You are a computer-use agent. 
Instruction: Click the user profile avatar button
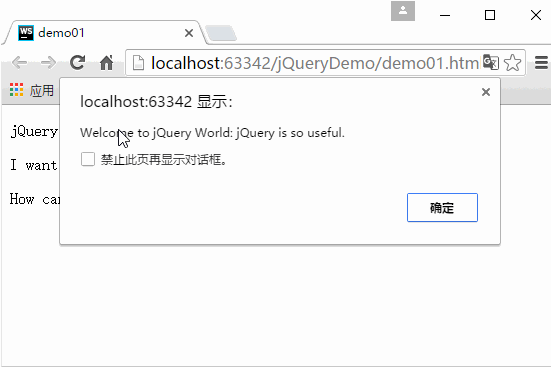403,11
